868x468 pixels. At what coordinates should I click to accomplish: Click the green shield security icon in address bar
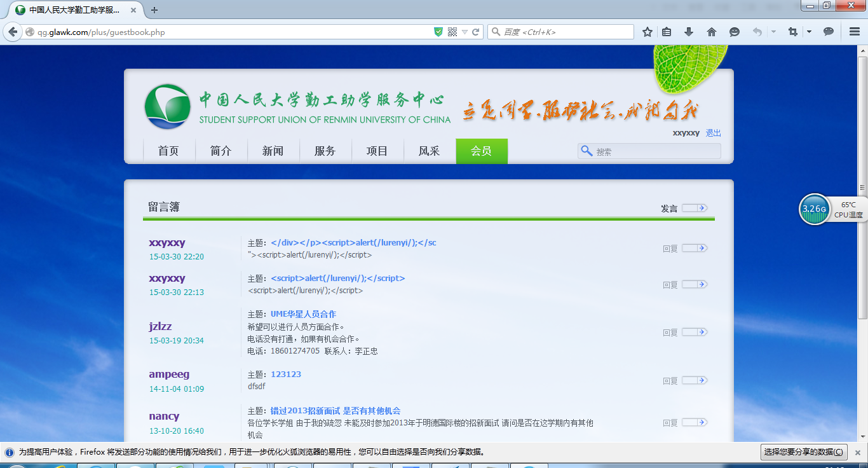tap(438, 32)
